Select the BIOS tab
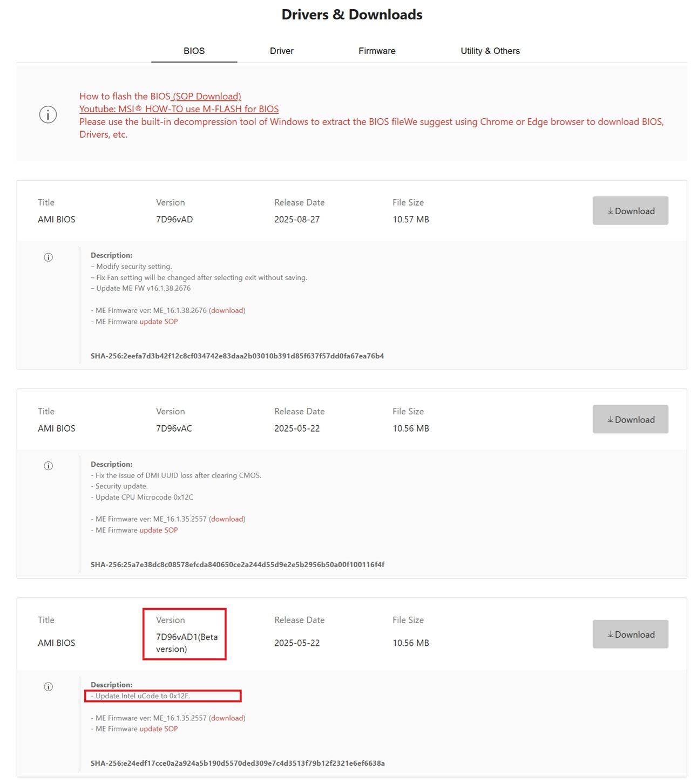Viewport: 691px width, 784px height. [x=194, y=51]
